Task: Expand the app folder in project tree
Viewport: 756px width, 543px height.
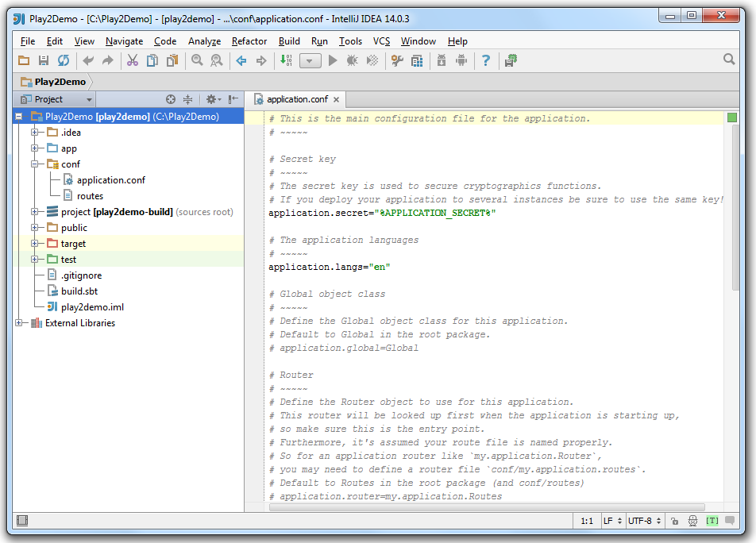Action: click(35, 148)
